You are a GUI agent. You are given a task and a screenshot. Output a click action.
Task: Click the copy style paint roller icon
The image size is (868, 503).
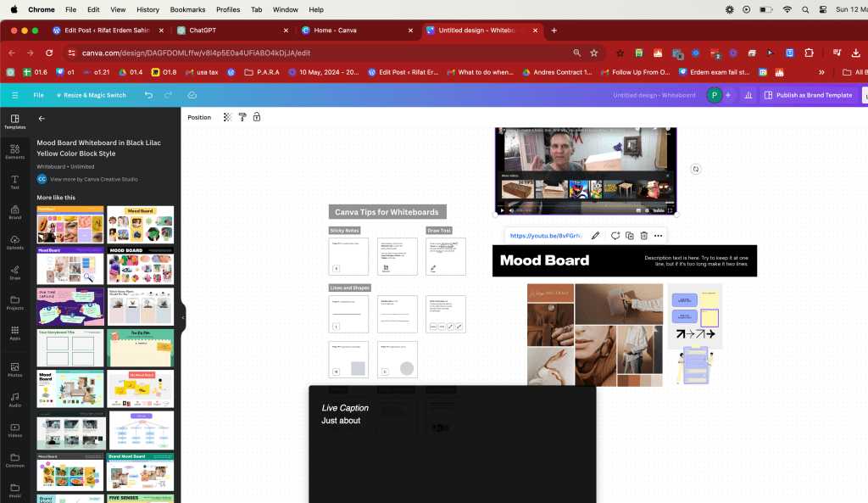point(242,117)
